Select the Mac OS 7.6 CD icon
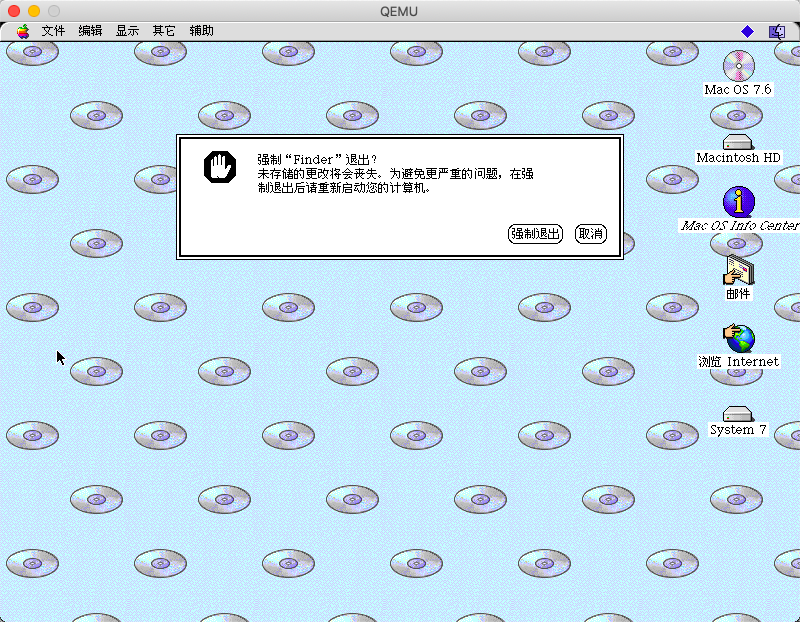The image size is (800, 622). (738, 66)
